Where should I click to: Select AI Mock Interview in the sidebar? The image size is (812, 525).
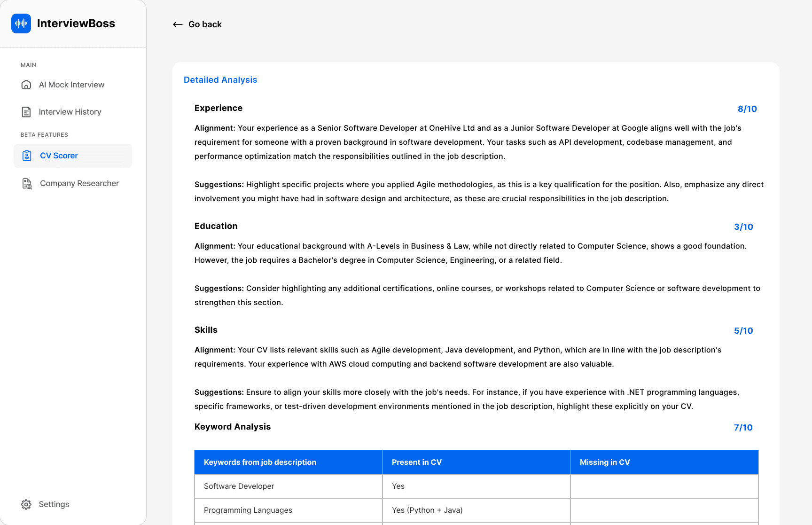pyautogui.click(x=71, y=85)
